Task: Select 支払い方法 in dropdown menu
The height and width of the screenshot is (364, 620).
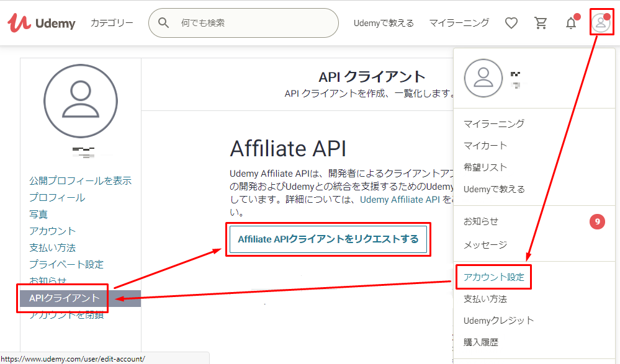Action: [485, 299]
